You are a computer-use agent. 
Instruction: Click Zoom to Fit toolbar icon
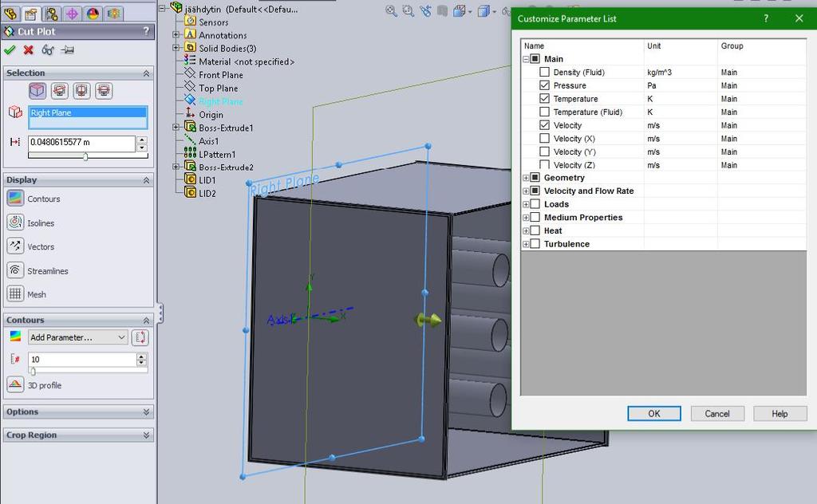click(391, 11)
